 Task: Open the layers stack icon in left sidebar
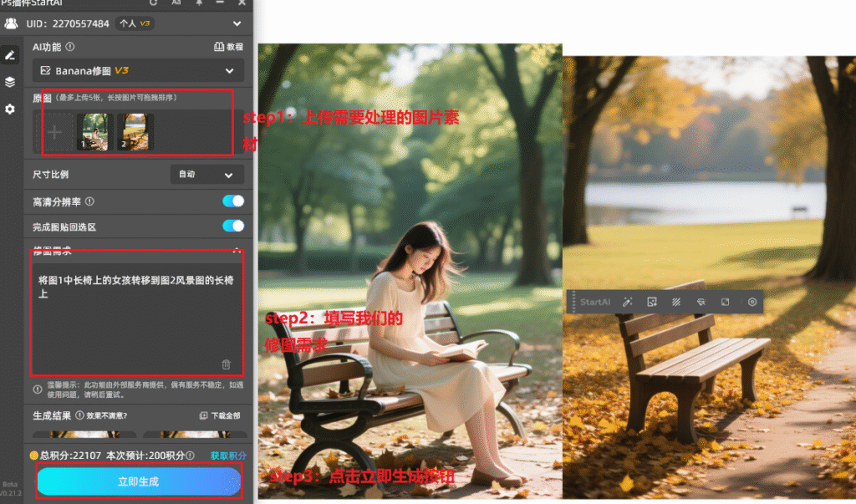10,82
